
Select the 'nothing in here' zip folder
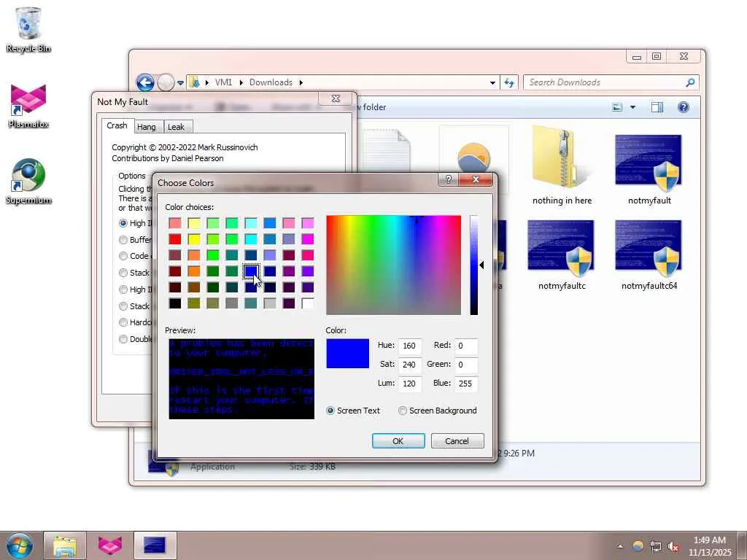pyautogui.click(x=562, y=166)
